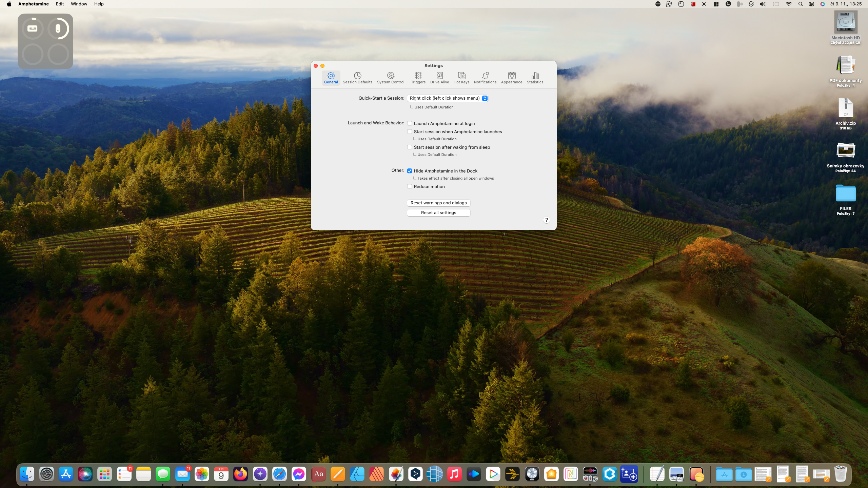This screenshot has height=488, width=868.
Task: Expand the Quick-Start a Session dropdown
Action: (448, 98)
